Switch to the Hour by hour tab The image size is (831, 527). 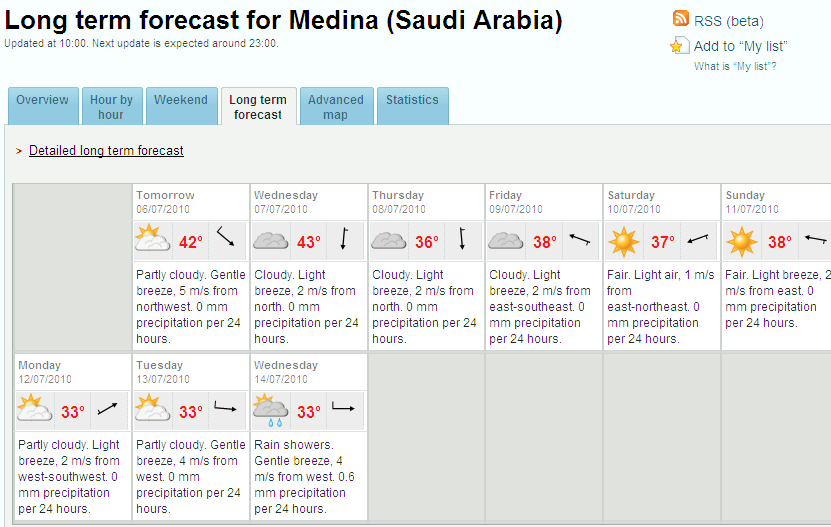(112, 106)
